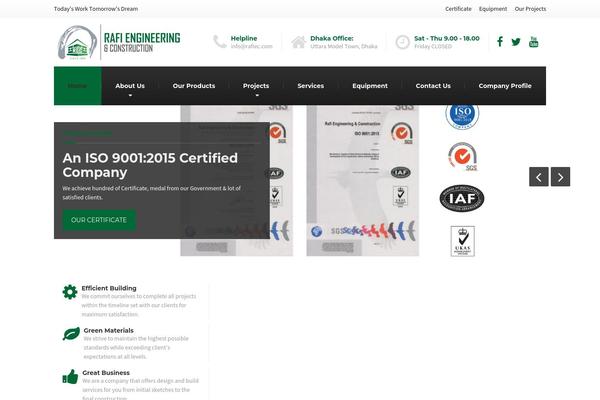This screenshot has height=400, width=600.
Task: Open the Company Profile menu item
Action: (505, 86)
